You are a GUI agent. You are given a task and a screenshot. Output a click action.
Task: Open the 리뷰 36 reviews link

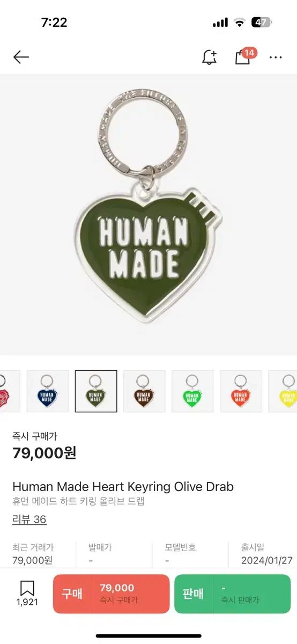[x=29, y=519]
